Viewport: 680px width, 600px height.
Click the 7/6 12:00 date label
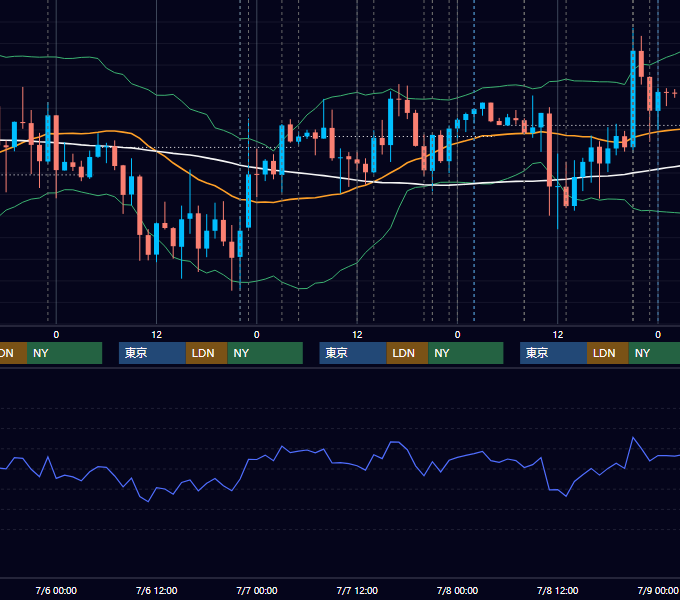157,590
